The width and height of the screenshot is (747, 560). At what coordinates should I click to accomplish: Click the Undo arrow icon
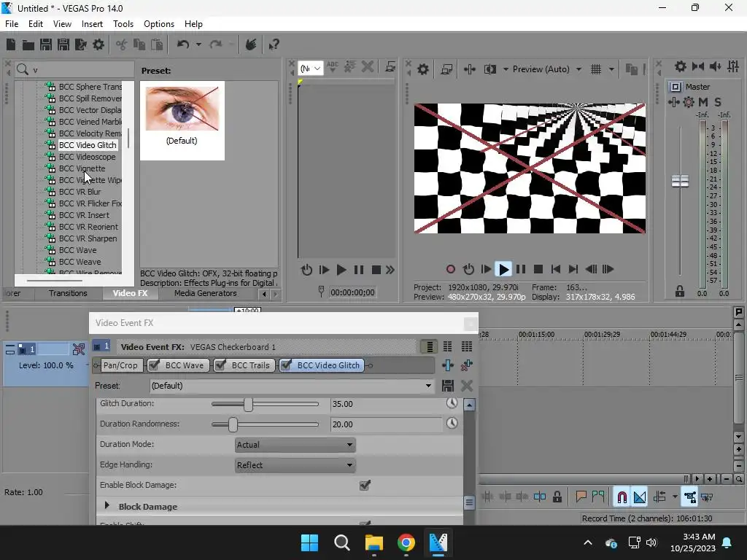[183, 44]
